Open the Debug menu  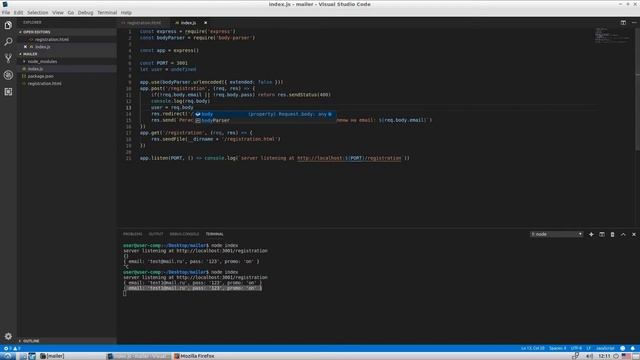point(85,13)
